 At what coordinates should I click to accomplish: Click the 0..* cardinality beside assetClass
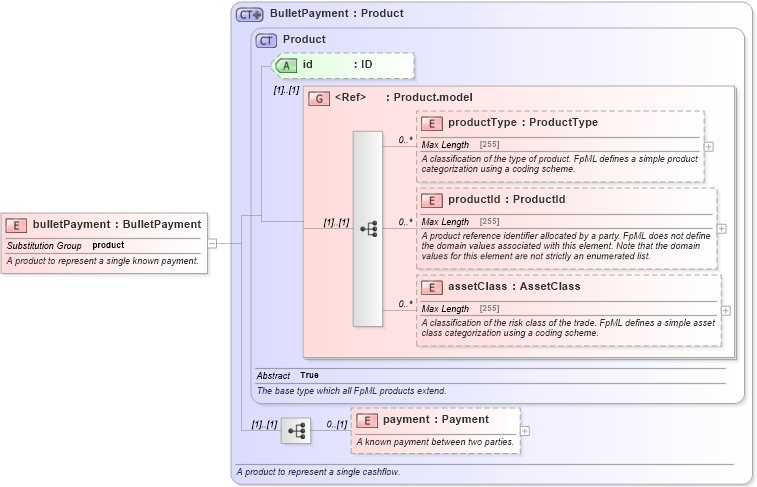[406, 304]
